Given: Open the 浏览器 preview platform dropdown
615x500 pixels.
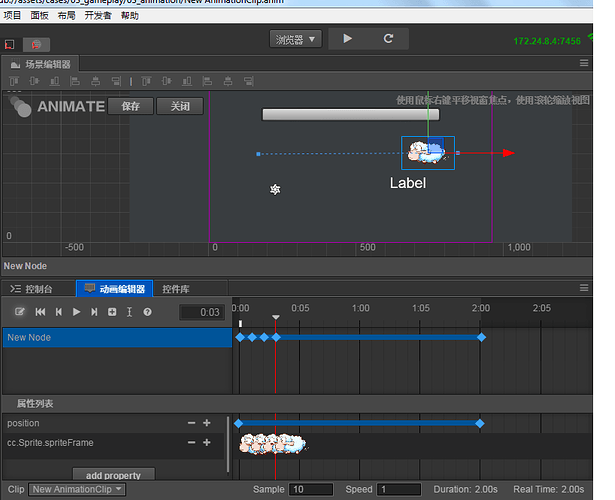Looking at the screenshot, I should pyautogui.click(x=295, y=39).
